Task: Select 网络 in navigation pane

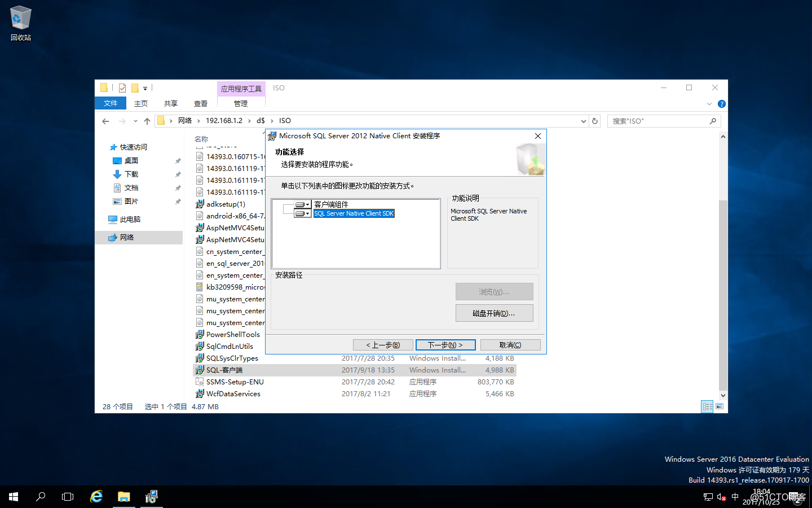Action: (x=139, y=238)
